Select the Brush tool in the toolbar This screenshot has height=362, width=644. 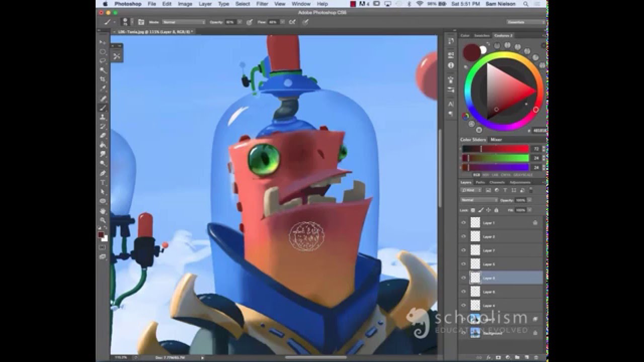pyautogui.click(x=103, y=108)
